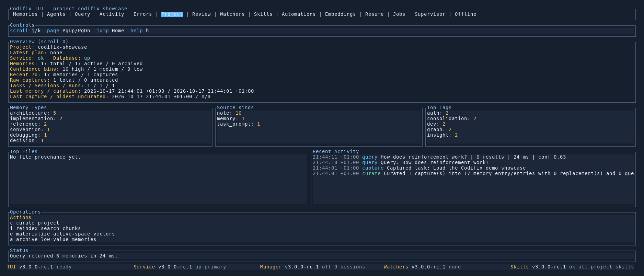Switch to the Resume tab
Image resolution: width=644 pixels, height=276 pixels.
click(374, 14)
